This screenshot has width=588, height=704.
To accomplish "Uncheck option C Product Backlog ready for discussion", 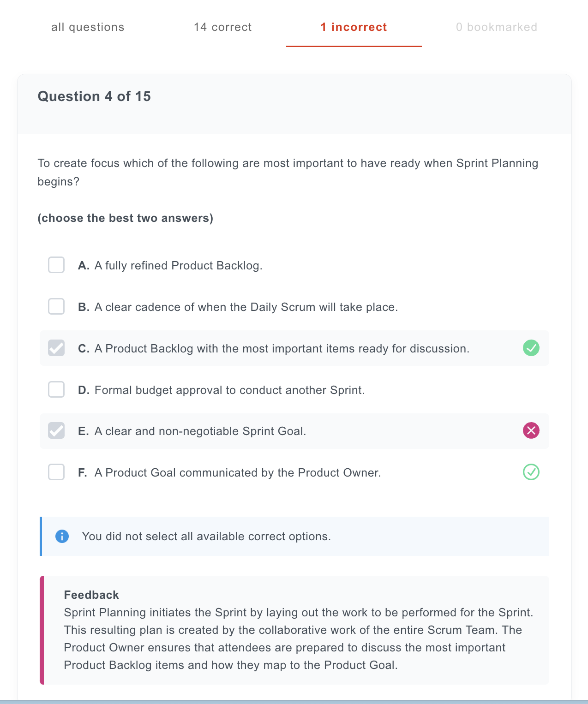I will (56, 348).
